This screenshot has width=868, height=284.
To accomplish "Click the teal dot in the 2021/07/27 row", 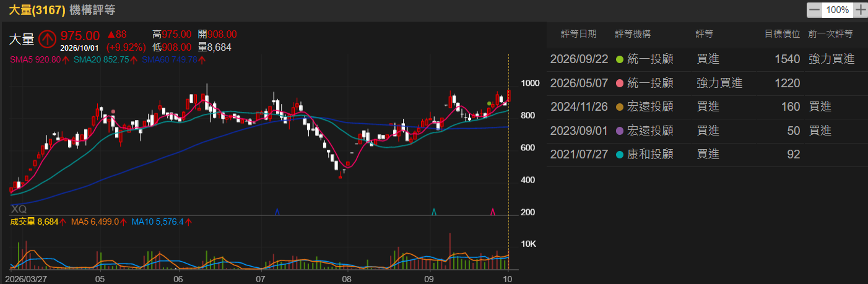I will pyautogui.click(x=619, y=155).
